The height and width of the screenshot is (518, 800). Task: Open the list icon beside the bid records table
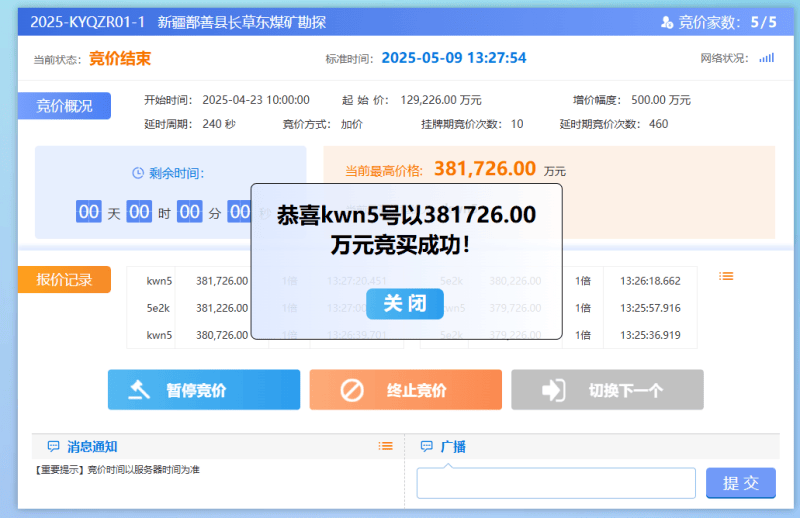727,276
